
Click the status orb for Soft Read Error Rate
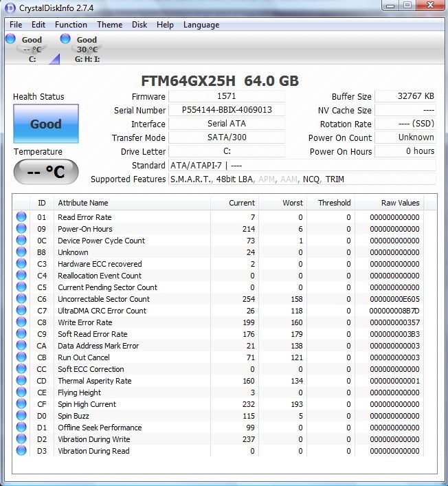point(21,333)
